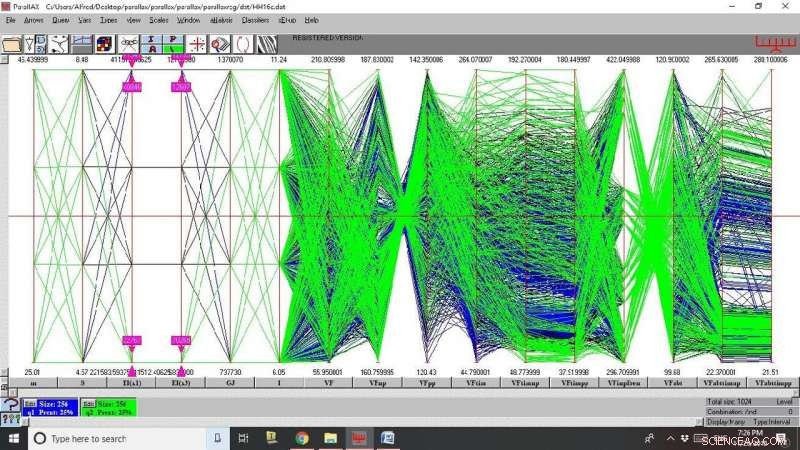Screen dimensions: 800x450
Task: Click the Combination And status field
Action: click(x=751, y=412)
